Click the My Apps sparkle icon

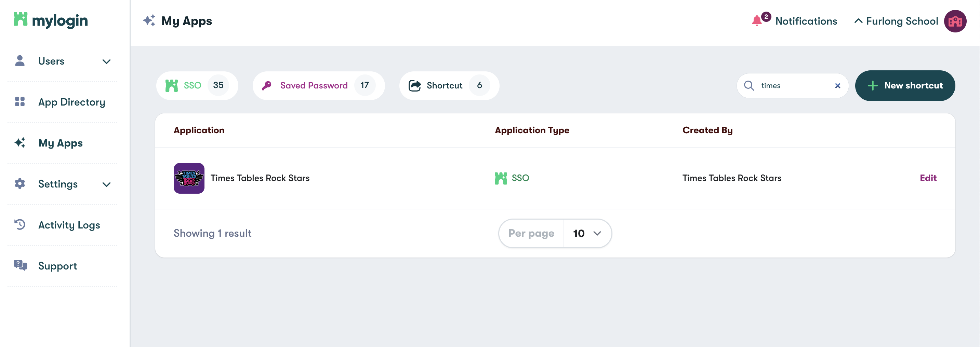click(19, 143)
